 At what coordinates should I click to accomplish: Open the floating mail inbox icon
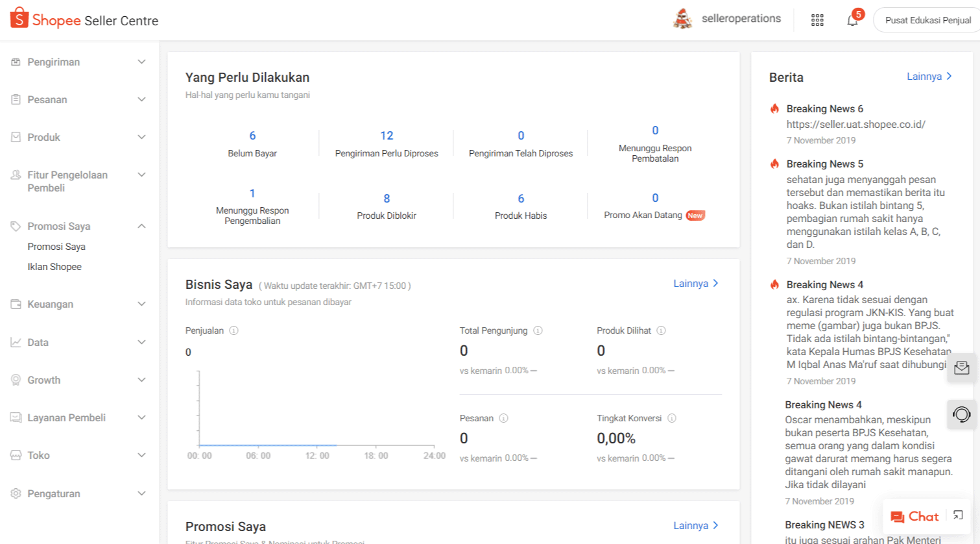tap(961, 368)
